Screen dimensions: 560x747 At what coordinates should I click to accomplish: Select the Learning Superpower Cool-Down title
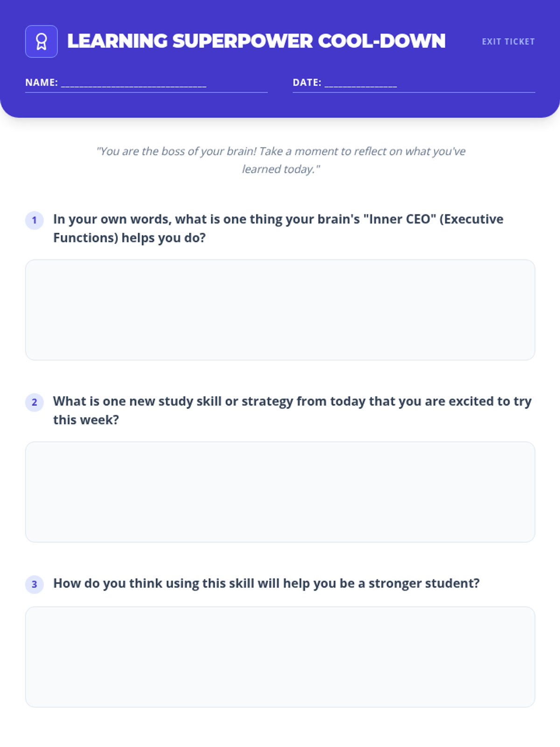point(256,42)
